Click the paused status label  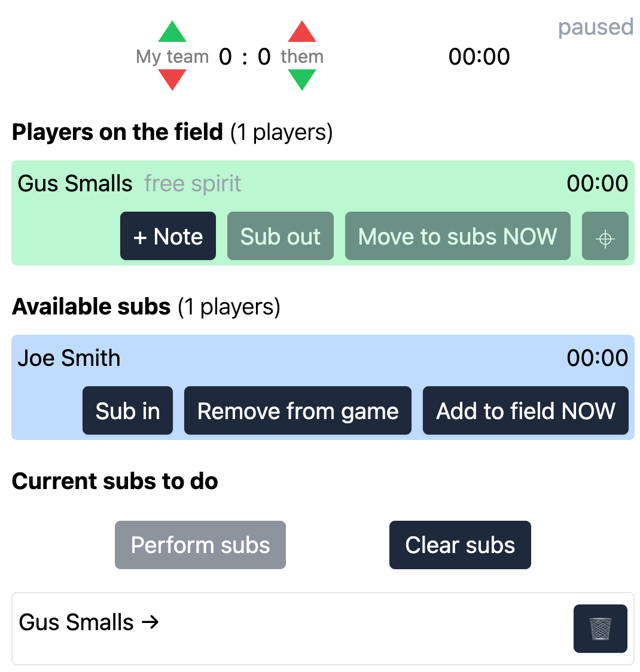(595, 26)
